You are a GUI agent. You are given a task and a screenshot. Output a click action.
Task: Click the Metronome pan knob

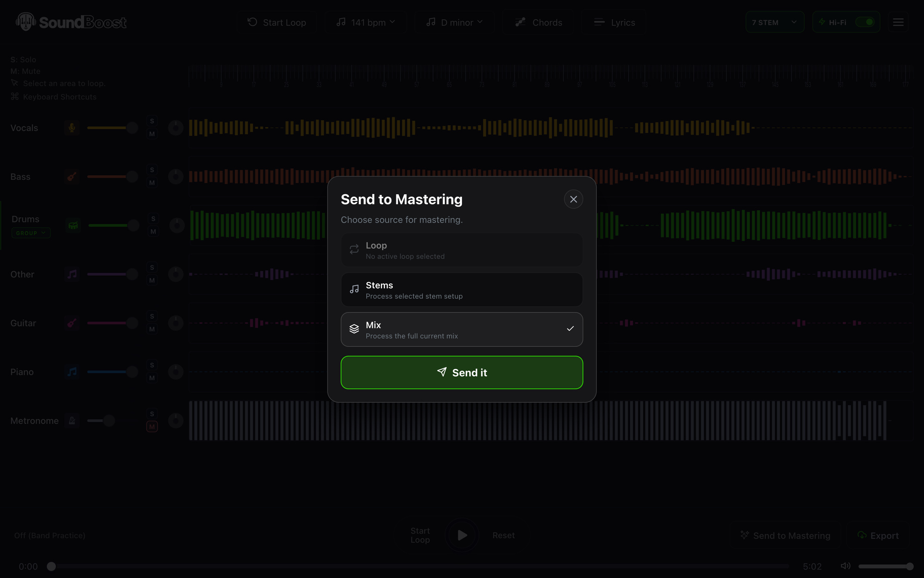tap(176, 420)
